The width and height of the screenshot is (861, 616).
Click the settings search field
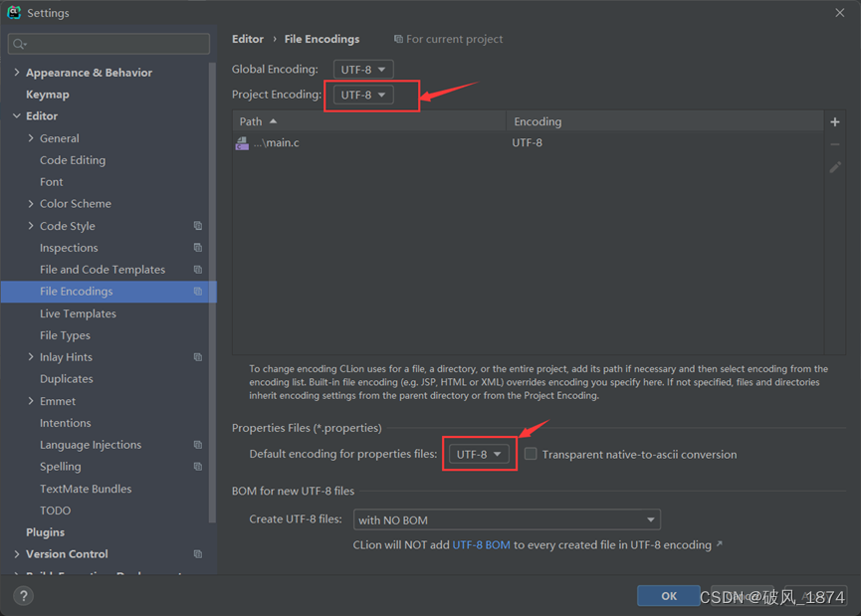[108, 44]
